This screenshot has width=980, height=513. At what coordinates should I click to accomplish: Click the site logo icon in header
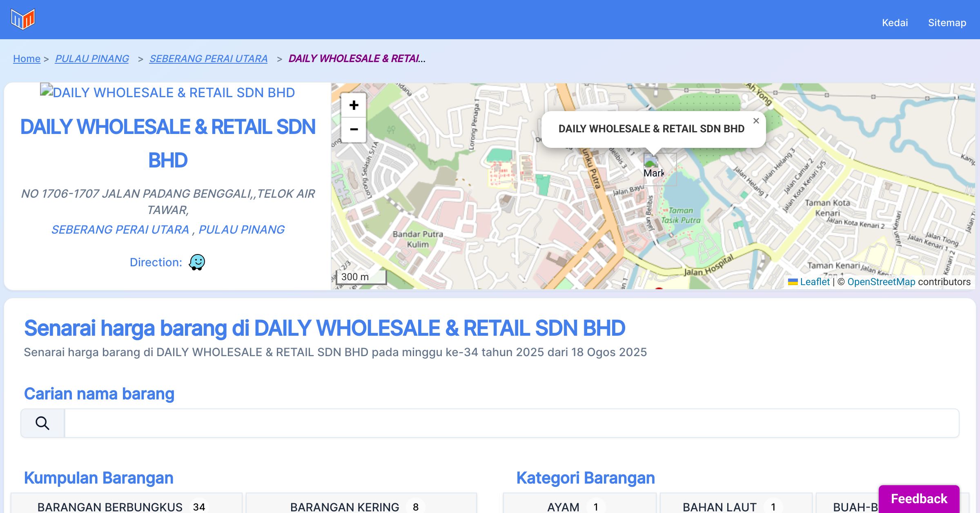[23, 19]
